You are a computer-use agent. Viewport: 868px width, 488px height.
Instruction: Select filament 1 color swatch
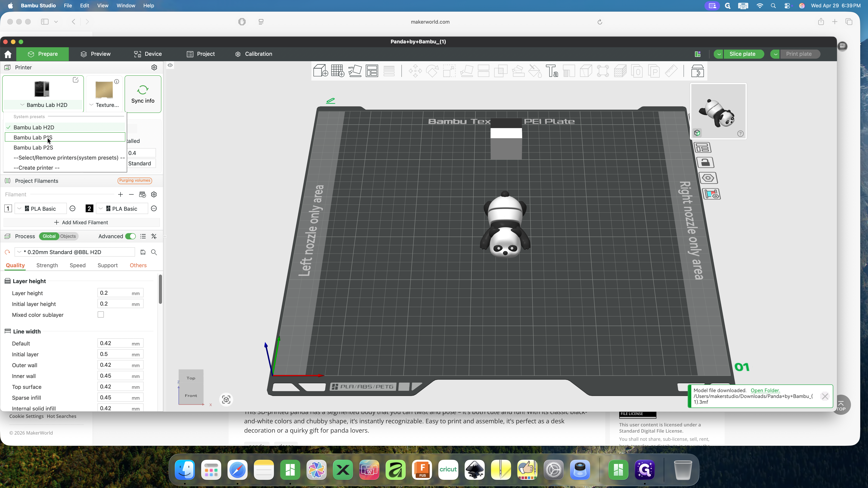click(8, 209)
